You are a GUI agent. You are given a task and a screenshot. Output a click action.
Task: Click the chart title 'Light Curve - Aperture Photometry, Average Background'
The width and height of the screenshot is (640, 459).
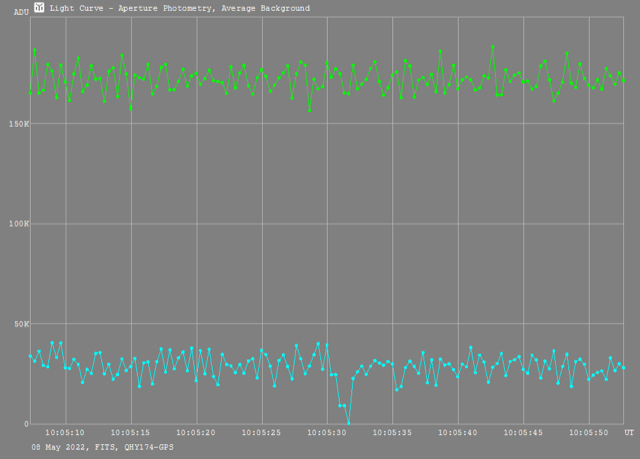180,8
